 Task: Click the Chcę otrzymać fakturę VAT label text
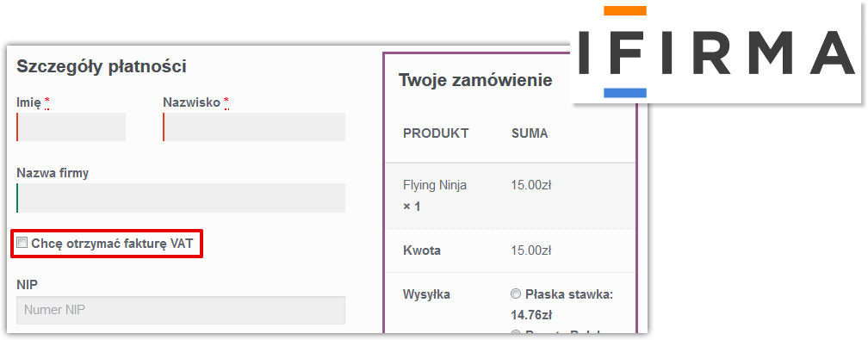pos(112,243)
